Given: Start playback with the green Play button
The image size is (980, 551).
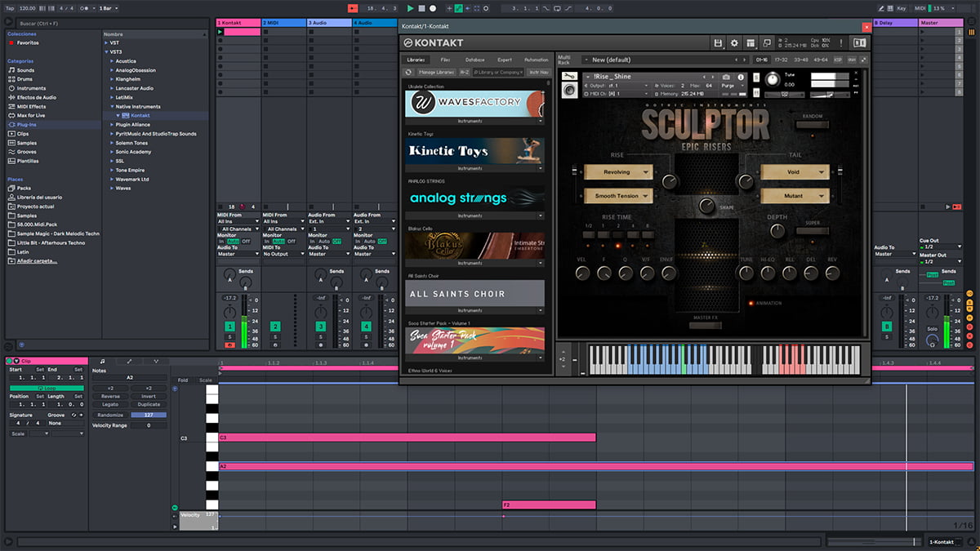Looking at the screenshot, I should (x=410, y=8).
